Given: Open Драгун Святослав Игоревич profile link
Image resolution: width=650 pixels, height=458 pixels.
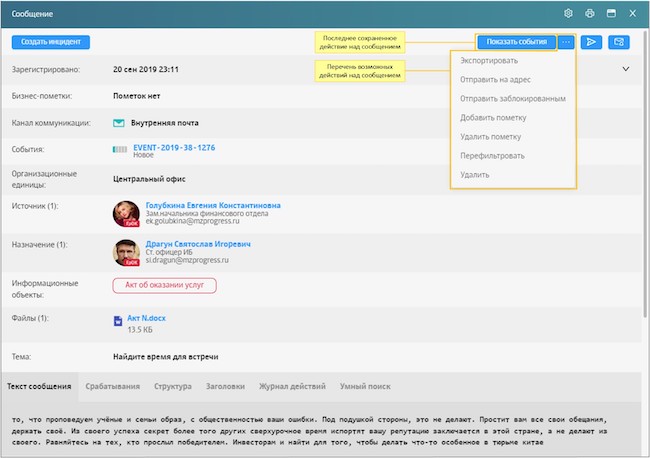Looking at the screenshot, I should coord(198,244).
